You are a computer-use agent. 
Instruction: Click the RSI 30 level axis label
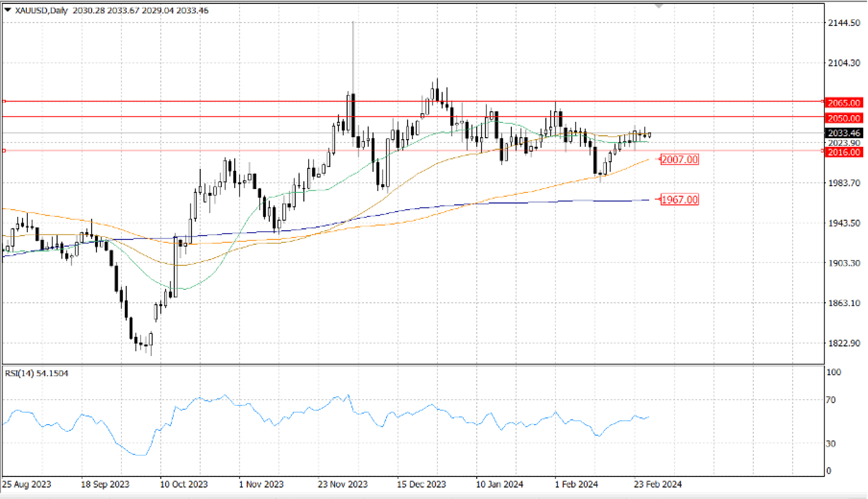pyautogui.click(x=831, y=444)
